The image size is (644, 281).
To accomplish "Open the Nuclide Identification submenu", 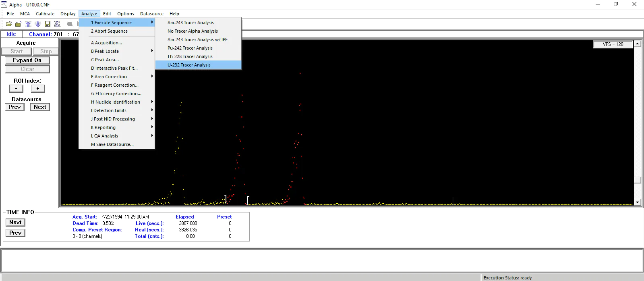I will [117, 102].
